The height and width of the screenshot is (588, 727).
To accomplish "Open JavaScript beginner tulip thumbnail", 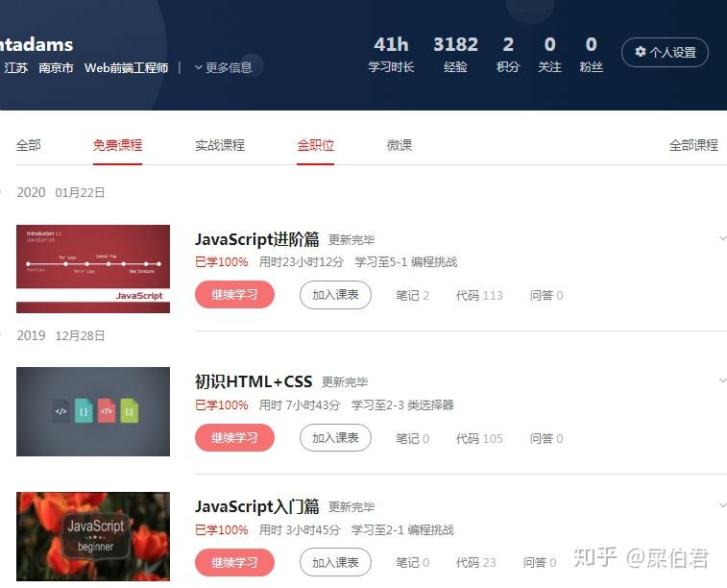I will tap(93, 536).
